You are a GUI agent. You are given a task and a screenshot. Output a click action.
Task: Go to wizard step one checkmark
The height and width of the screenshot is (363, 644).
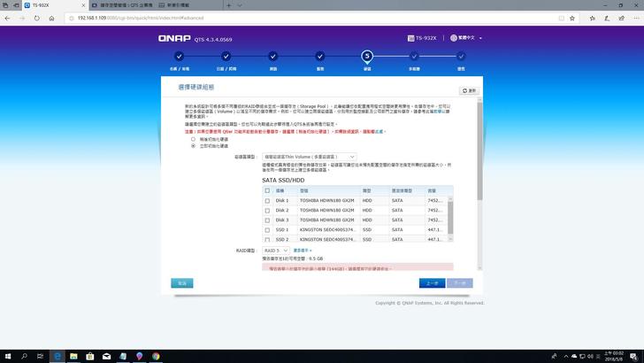[x=179, y=56]
